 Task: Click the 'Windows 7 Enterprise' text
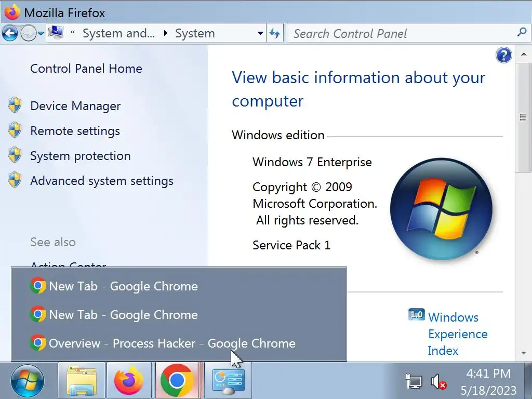click(312, 162)
